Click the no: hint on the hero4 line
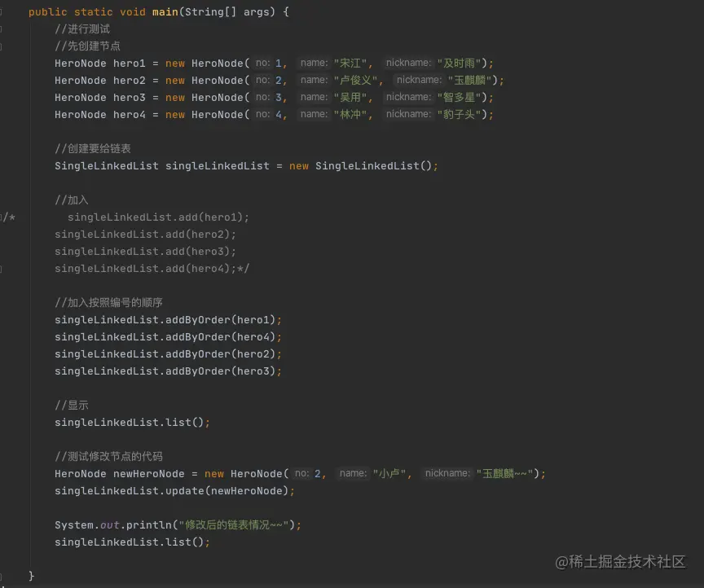The height and width of the screenshot is (588, 704). (x=262, y=114)
